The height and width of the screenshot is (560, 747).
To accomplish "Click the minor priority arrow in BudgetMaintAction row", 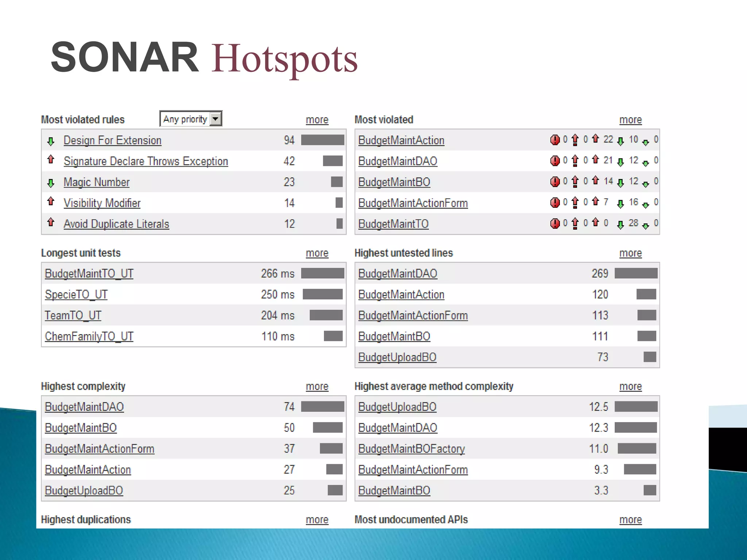I will coord(620,141).
